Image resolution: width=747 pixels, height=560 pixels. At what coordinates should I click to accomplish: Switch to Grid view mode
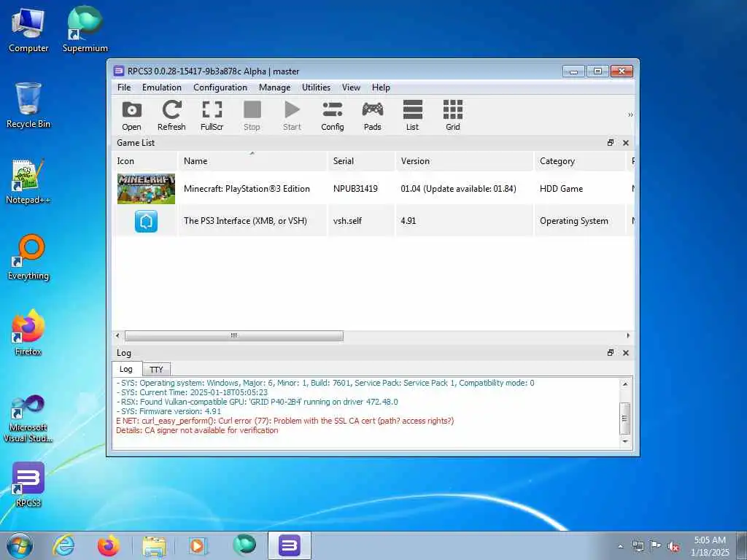tap(453, 115)
